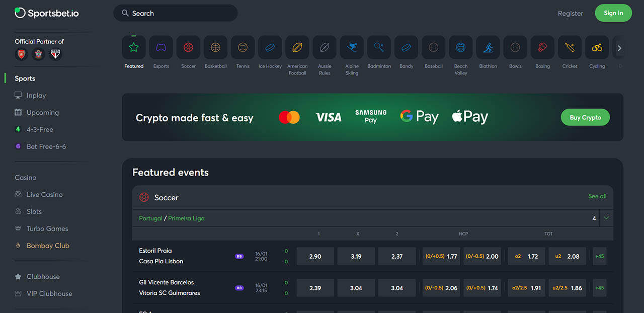This screenshot has height=313, width=644.
Task: Select over o2 at 1.72
Action: (526, 256)
